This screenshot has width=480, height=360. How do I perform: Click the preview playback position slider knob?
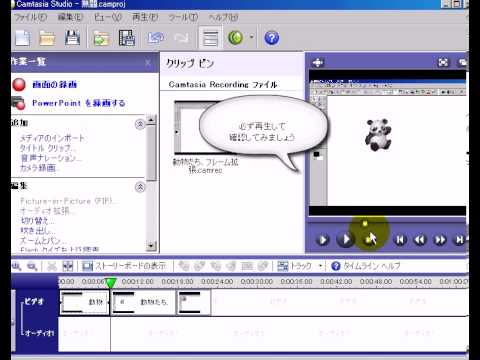365,223
